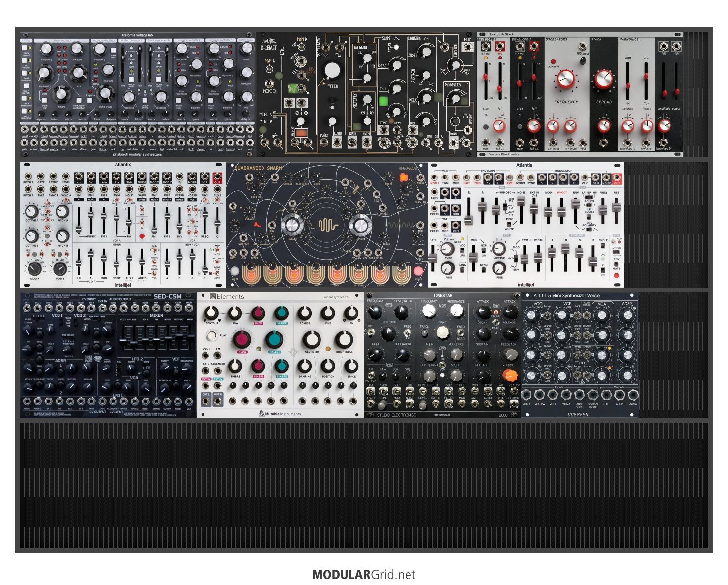Click the STRIKE knob on Elements
The width and height of the screenshot is (728, 585).
pos(282,313)
